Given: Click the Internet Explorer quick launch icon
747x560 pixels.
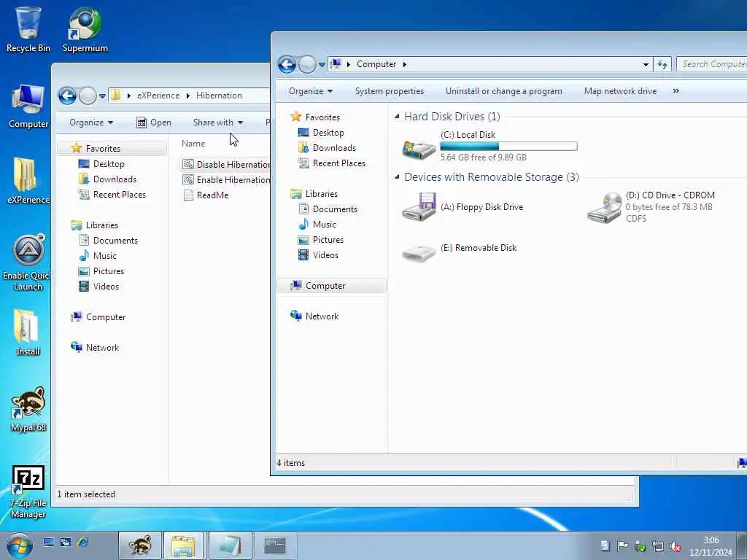Looking at the screenshot, I should [x=83, y=542].
